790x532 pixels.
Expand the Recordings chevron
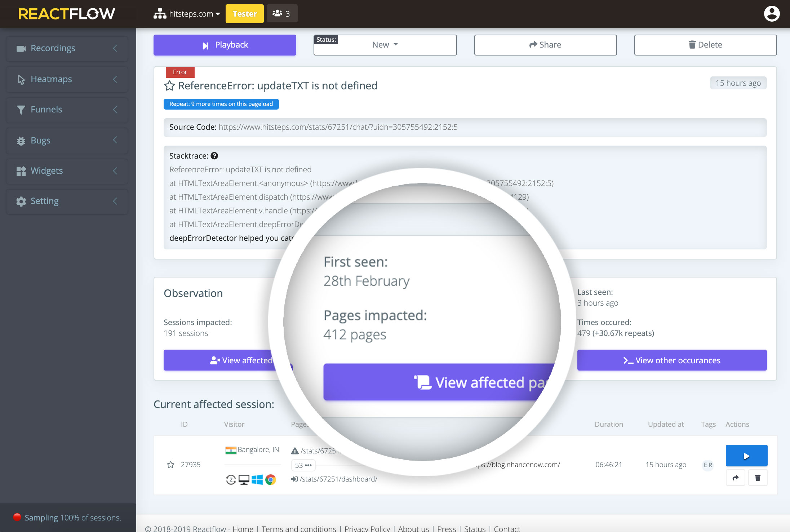115,48
